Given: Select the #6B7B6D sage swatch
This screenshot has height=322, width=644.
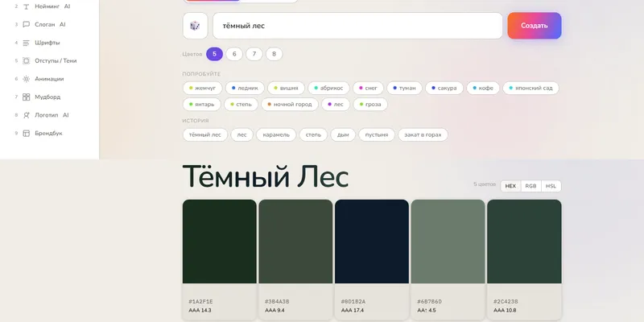Looking at the screenshot, I should coord(448,242).
